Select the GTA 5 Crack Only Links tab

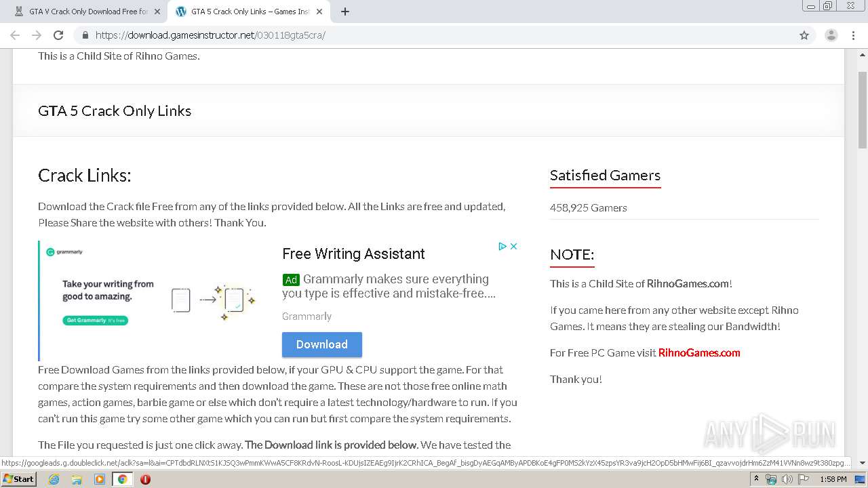[x=249, y=12]
